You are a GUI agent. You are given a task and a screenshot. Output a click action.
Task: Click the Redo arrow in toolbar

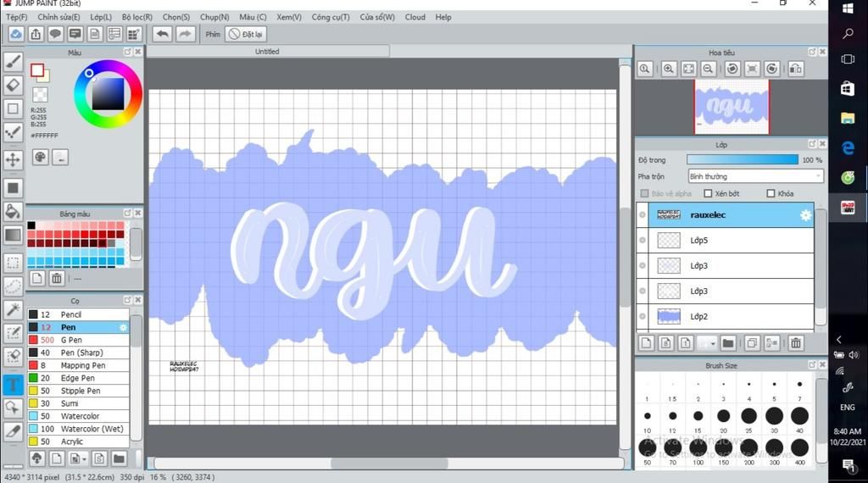point(186,34)
